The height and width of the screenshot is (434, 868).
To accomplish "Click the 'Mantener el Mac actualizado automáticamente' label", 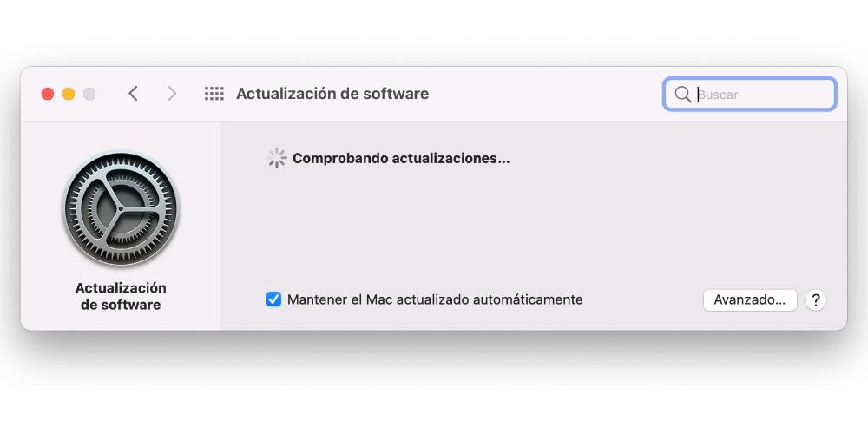I will click(x=435, y=299).
